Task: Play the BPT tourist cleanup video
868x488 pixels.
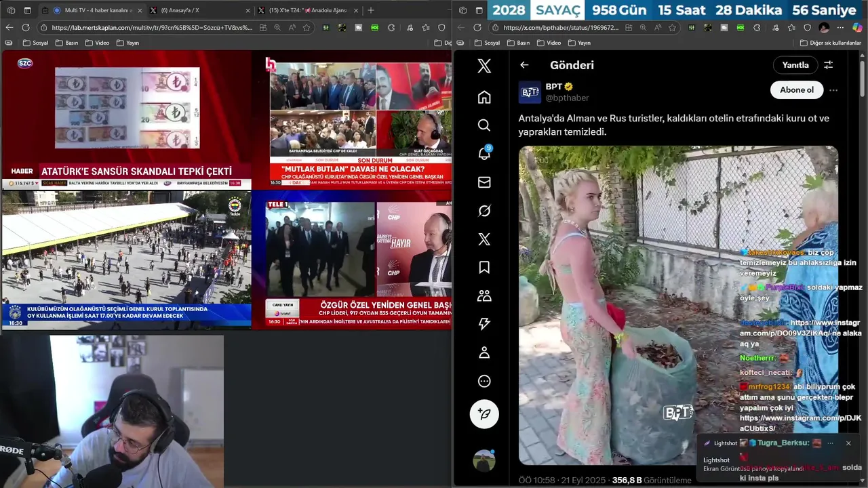Action: (678, 305)
